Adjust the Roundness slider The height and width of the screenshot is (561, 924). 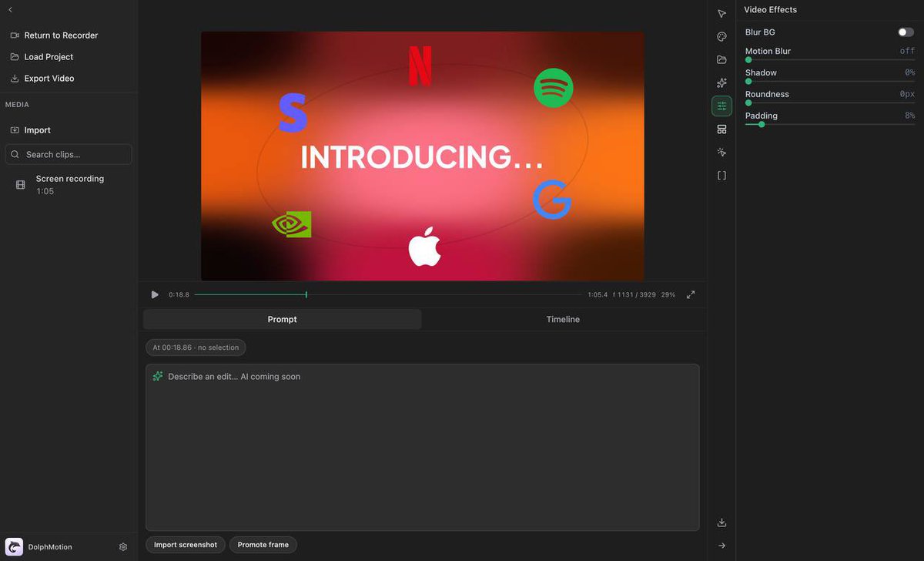830,102
